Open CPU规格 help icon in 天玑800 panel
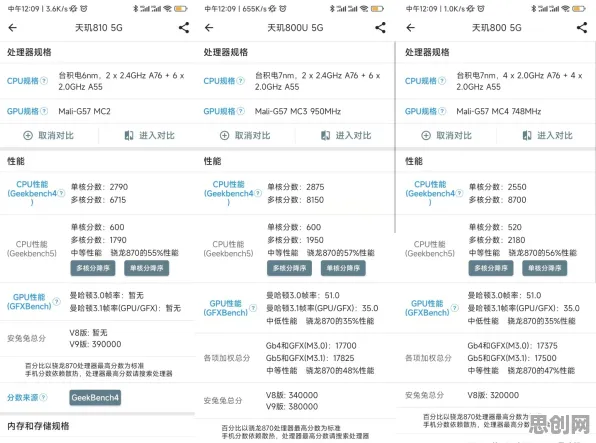The height and width of the screenshot is (443, 596). 442,81
